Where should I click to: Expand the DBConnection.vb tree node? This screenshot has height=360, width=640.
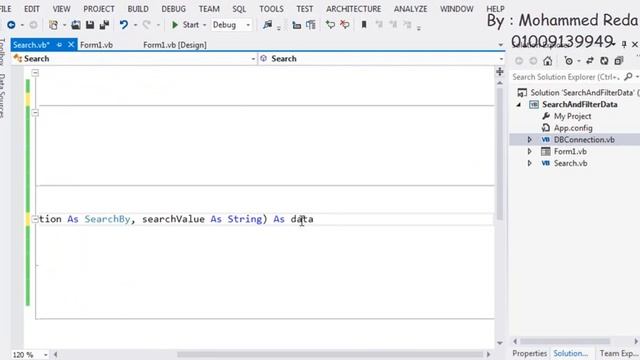[530, 140]
